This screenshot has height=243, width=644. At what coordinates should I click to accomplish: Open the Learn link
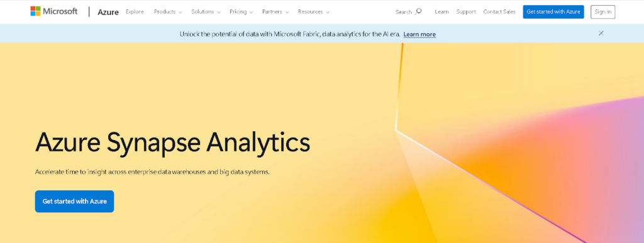[x=441, y=12]
